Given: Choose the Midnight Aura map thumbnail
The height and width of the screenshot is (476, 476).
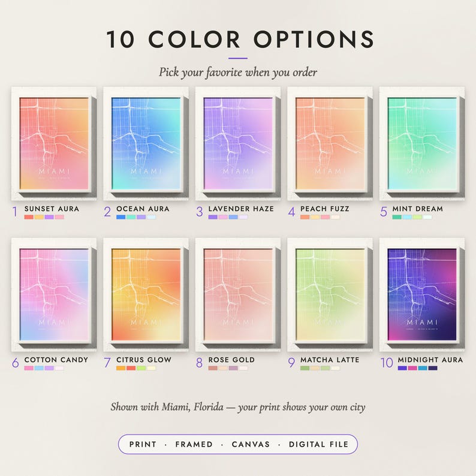Looking at the screenshot, I should click(422, 294).
